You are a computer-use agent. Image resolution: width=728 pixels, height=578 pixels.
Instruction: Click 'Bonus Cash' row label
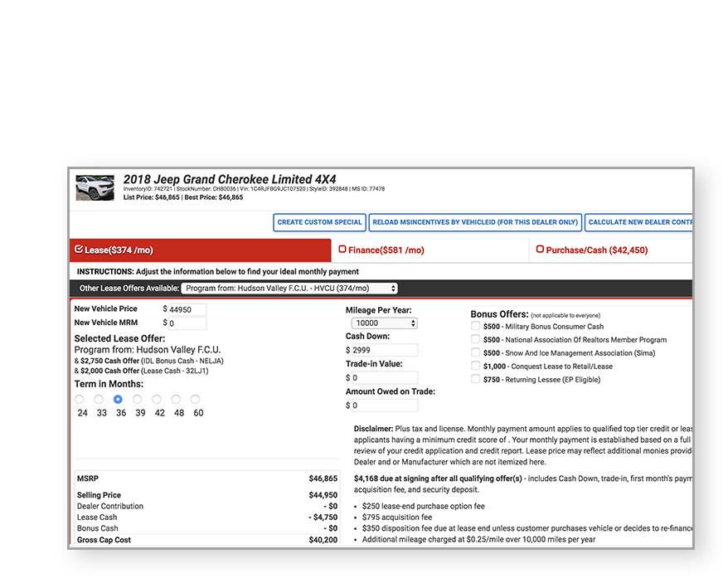coord(98,528)
